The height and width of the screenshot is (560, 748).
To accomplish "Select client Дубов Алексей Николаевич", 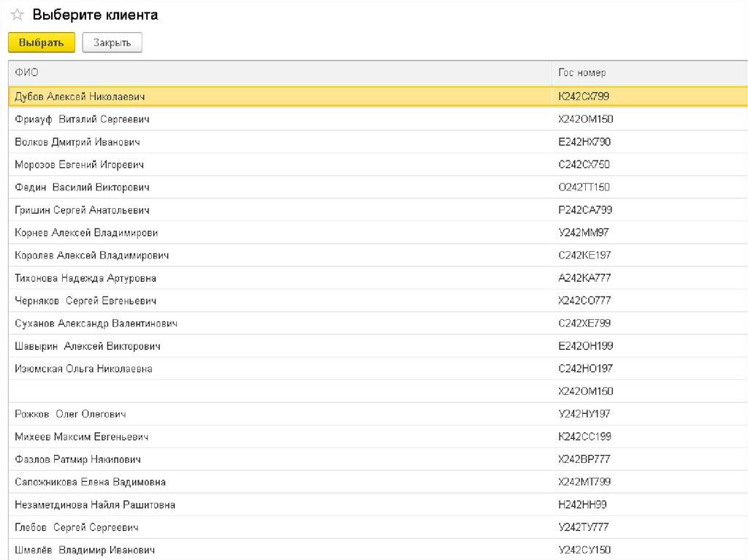I will [80, 96].
